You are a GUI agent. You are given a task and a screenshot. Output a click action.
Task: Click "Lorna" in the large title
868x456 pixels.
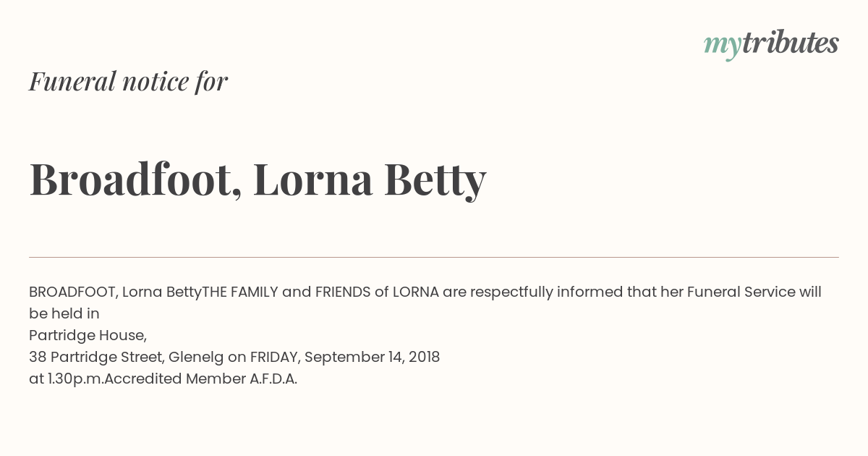(x=313, y=179)
